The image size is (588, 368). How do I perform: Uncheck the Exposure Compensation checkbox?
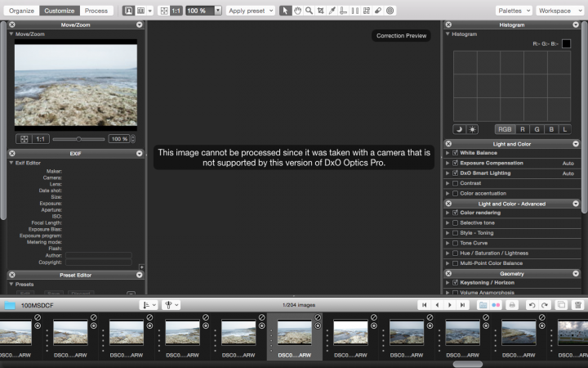(x=455, y=163)
